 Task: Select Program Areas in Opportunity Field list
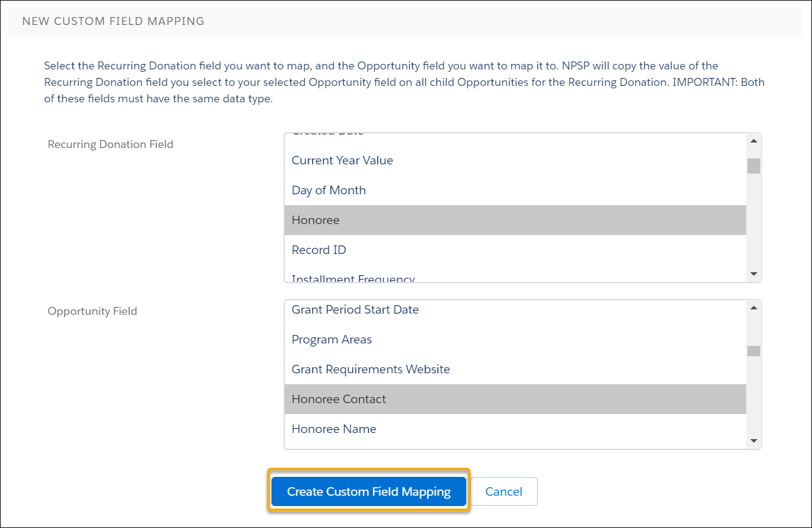pyautogui.click(x=332, y=339)
